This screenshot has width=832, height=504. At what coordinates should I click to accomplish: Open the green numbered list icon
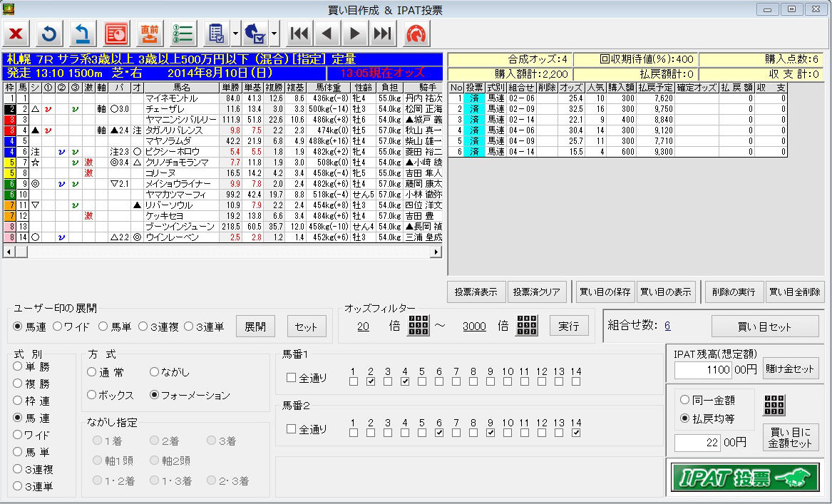pos(183,34)
